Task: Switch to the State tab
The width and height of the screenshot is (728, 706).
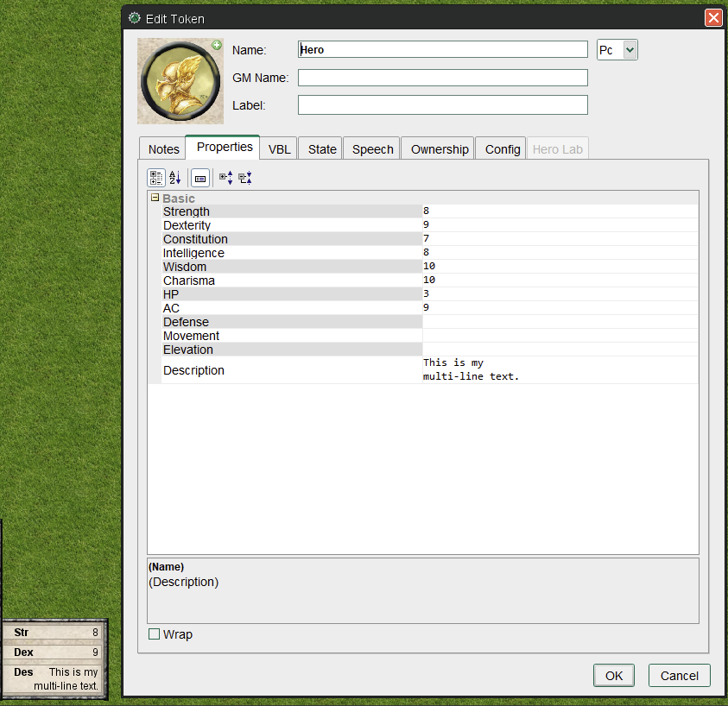Action: coord(322,149)
